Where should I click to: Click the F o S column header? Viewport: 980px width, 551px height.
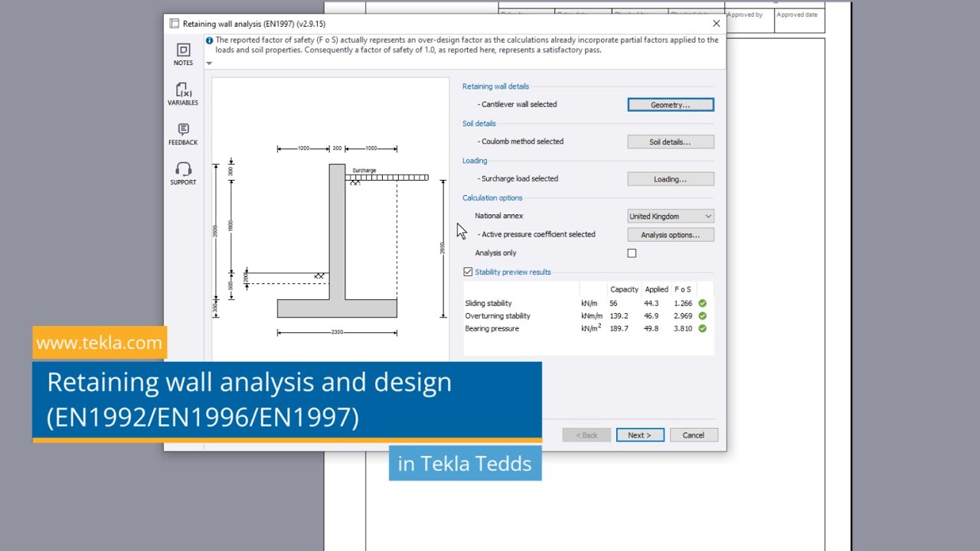tap(682, 289)
